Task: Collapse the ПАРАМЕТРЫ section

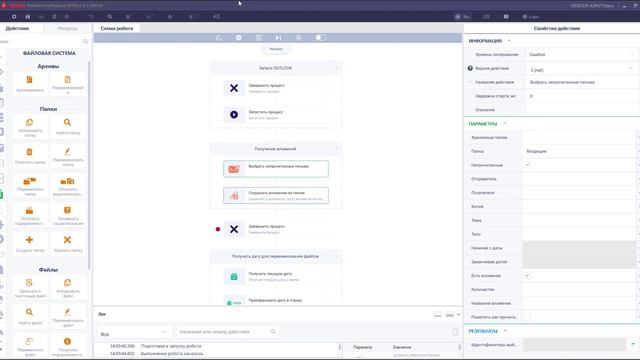Action: (504, 124)
